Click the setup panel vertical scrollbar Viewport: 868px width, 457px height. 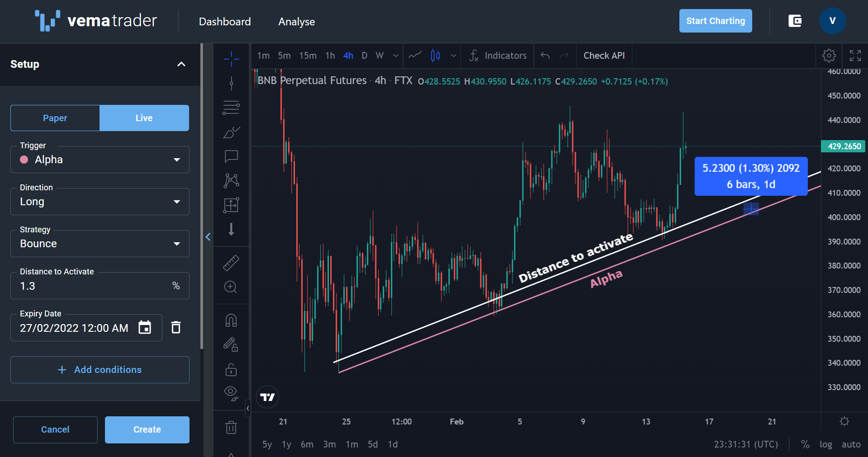[x=202, y=196]
